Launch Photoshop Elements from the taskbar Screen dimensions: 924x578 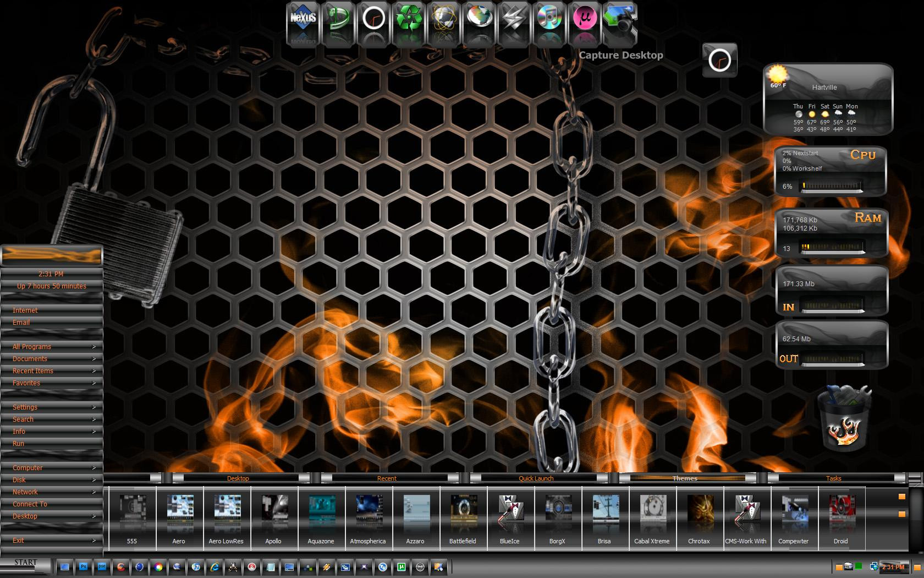coord(102,566)
